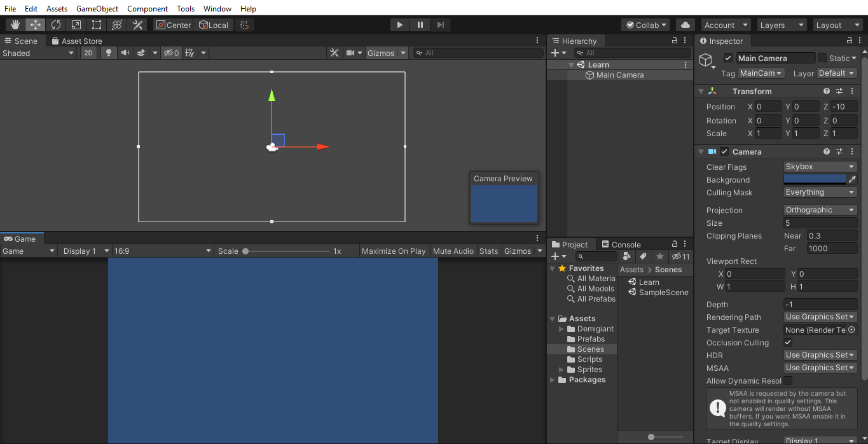868x444 pixels.
Task: Select the Move tool in the toolbar
Action: click(36, 25)
